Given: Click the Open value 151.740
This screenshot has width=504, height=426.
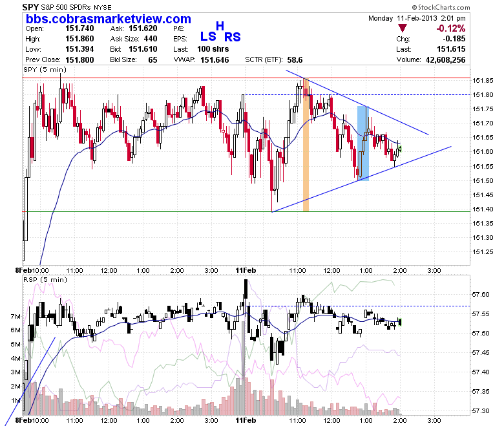Looking at the screenshot, I should pos(79,28).
